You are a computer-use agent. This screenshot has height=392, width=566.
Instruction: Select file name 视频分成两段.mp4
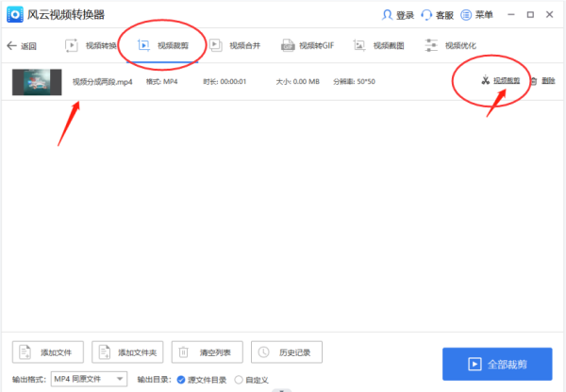103,82
